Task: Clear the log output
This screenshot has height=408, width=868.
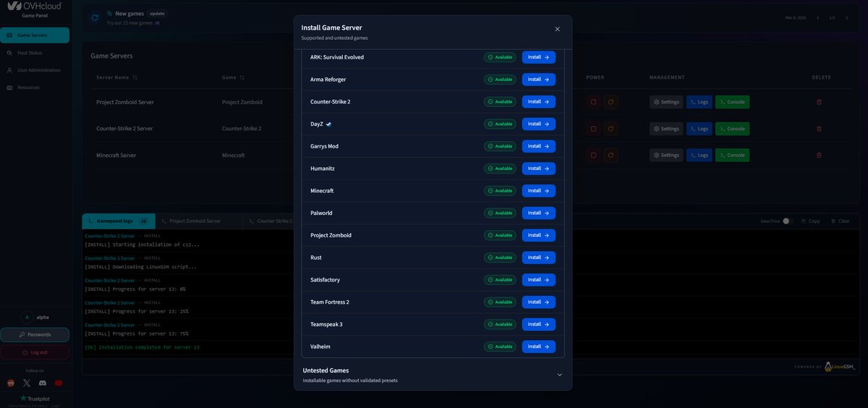Action: pyautogui.click(x=840, y=221)
